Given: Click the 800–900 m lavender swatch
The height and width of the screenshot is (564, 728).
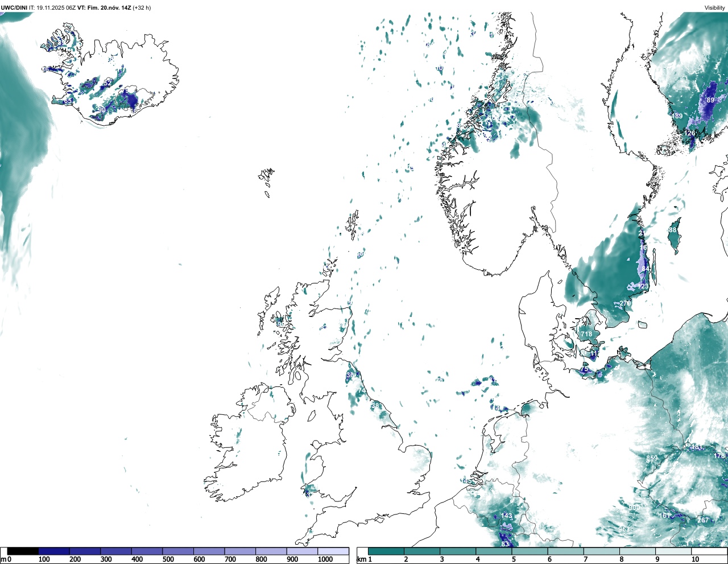Looking at the screenshot, I should pos(271,551).
